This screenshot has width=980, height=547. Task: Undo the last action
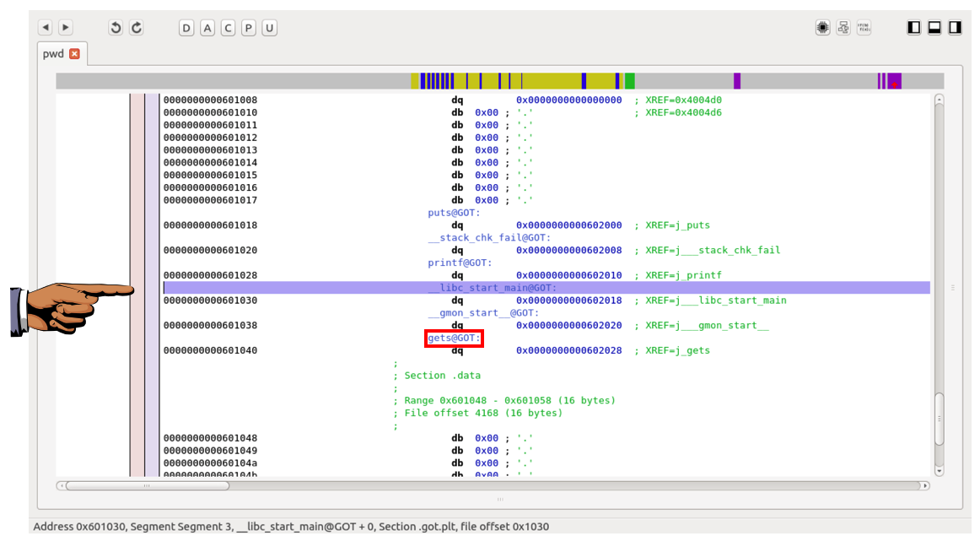[x=116, y=28]
